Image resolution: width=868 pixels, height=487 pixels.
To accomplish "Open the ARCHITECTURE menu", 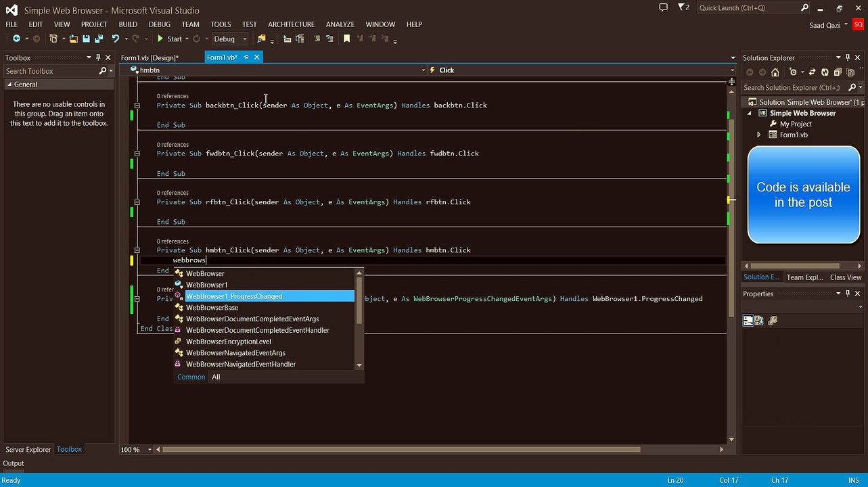I will tap(291, 24).
